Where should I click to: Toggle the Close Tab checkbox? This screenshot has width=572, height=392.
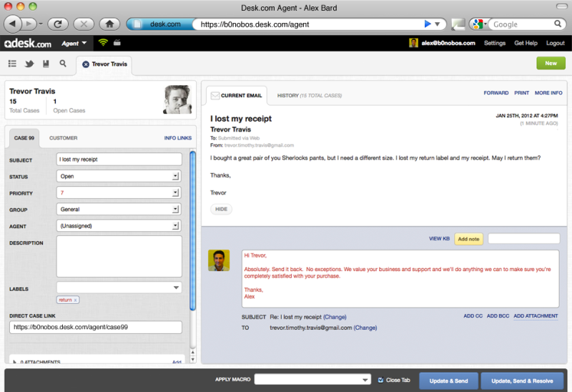pos(381,380)
